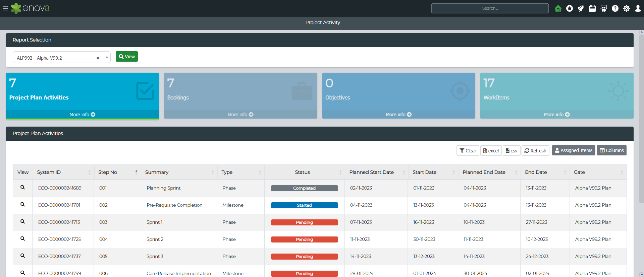644x277 pixels.
Task: Open the Project Plan Activities link
Action: tap(39, 97)
